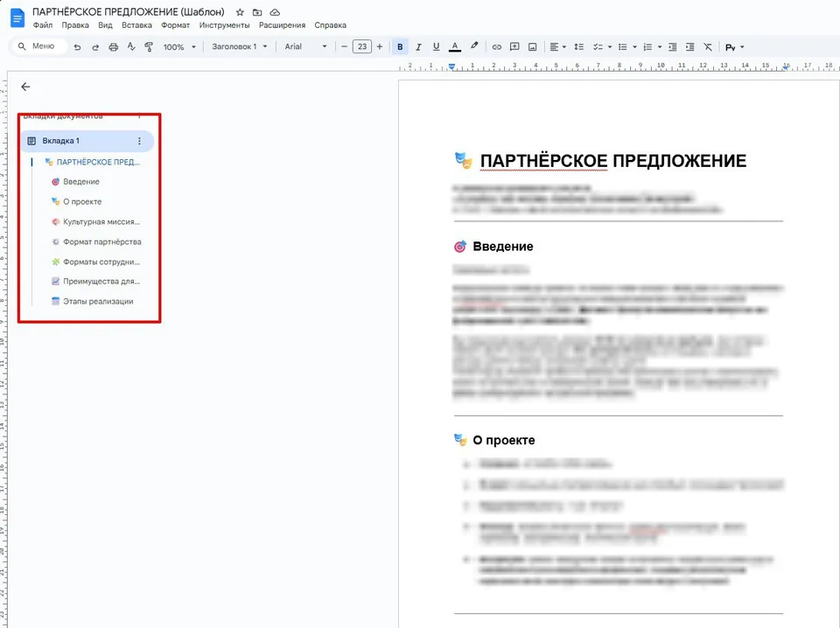840x628 pixels.
Task: Click the bulleted list icon
Action: pyautogui.click(x=622, y=47)
